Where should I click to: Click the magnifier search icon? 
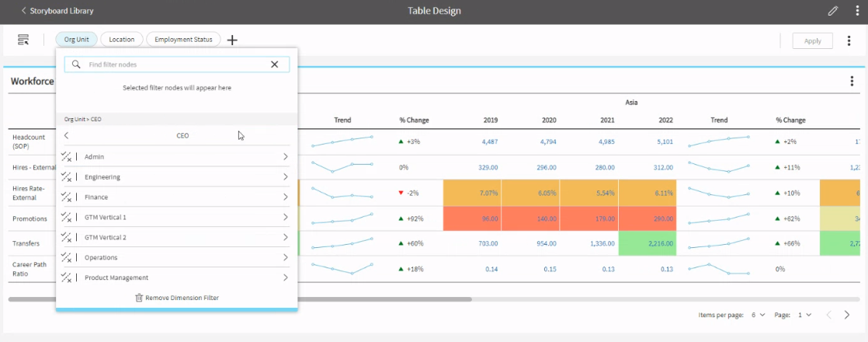[x=76, y=65]
